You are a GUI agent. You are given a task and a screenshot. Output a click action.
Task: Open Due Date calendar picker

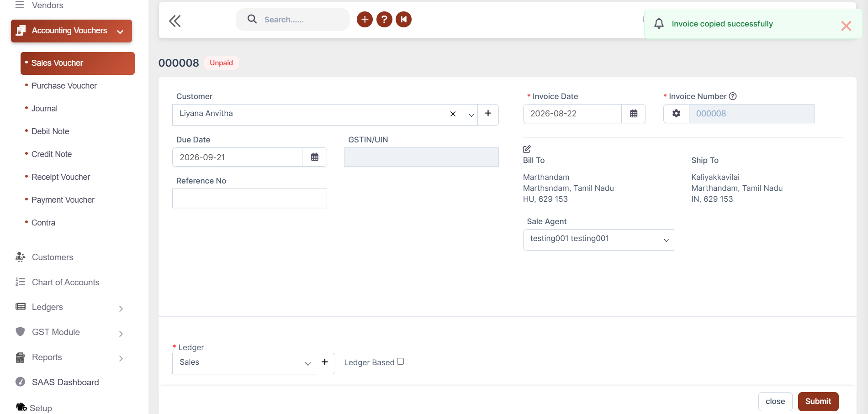tap(315, 157)
